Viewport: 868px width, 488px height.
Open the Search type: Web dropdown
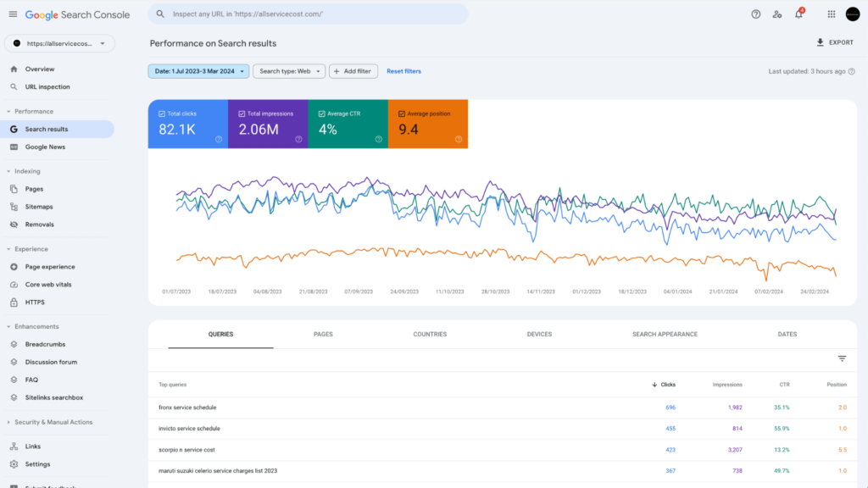tap(289, 71)
